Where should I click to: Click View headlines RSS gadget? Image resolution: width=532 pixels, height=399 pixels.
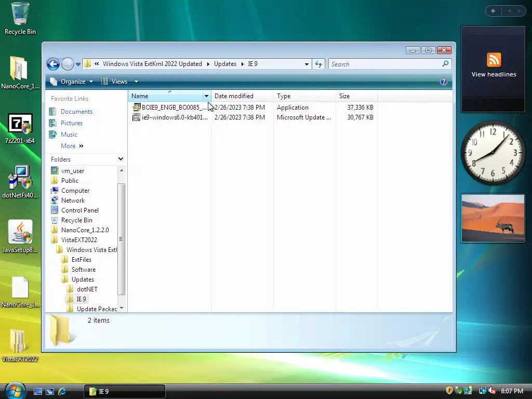(494, 69)
